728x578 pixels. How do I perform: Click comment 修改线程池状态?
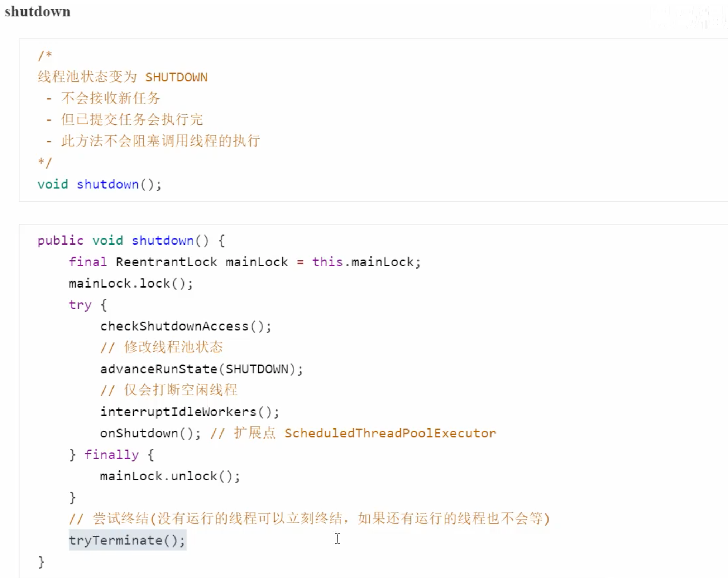(173, 347)
